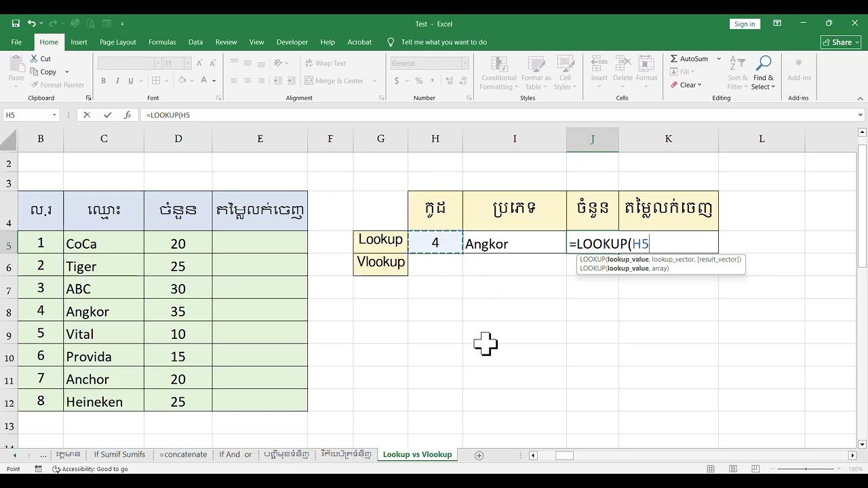Click the macro recording status icon
This screenshot has width=868, height=488.
pyautogui.click(x=39, y=469)
